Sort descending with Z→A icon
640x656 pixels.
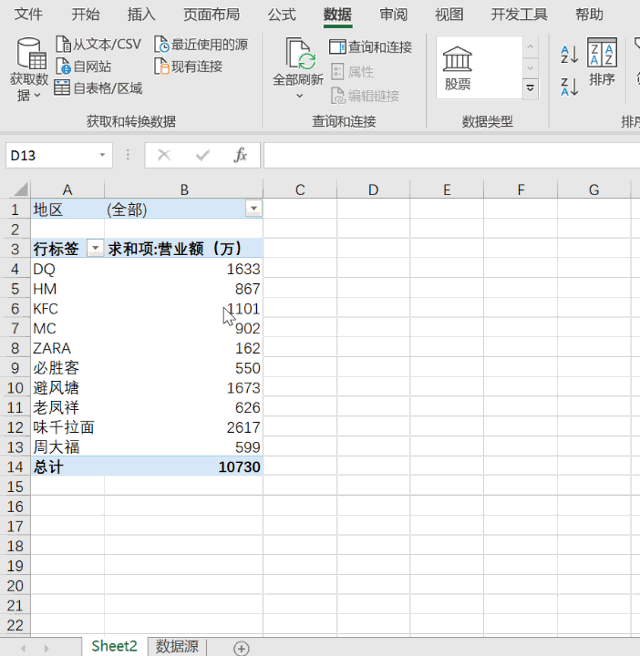(569, 87)
